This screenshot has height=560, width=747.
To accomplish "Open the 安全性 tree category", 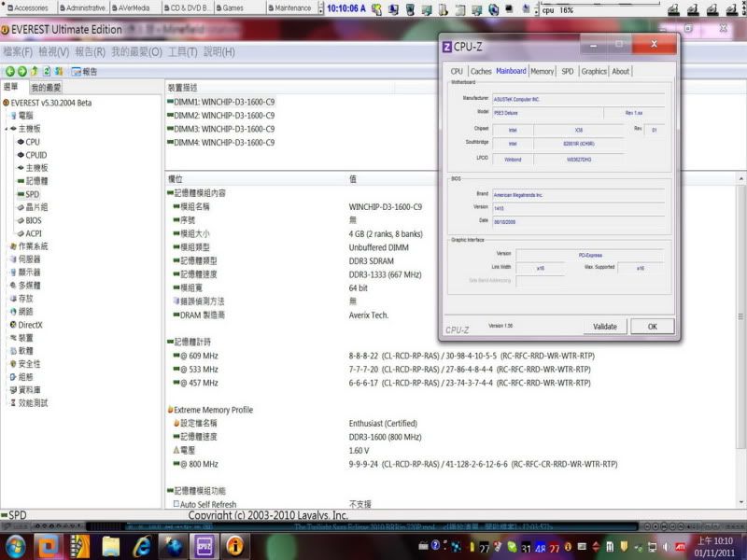I will pyautogui.click(x=25, y=364).
